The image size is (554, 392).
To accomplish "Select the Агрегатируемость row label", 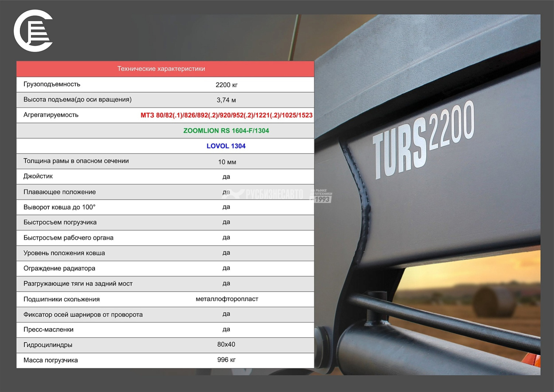I will (51, 115).
